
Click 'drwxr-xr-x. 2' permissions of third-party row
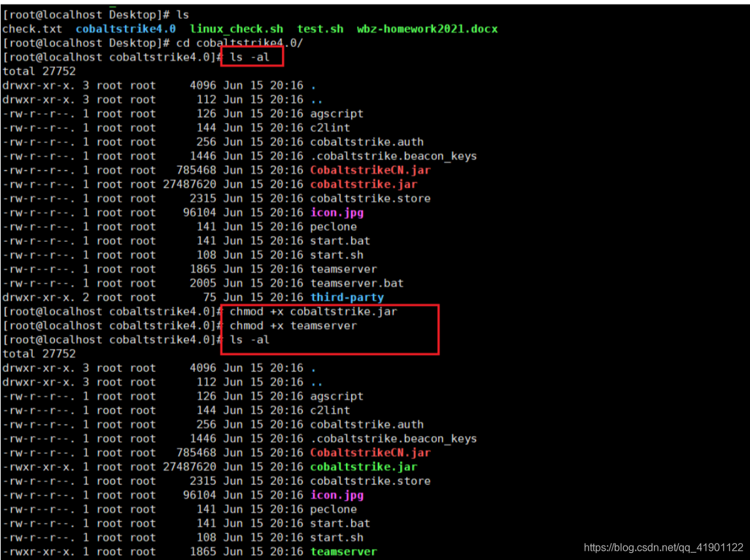45,298
